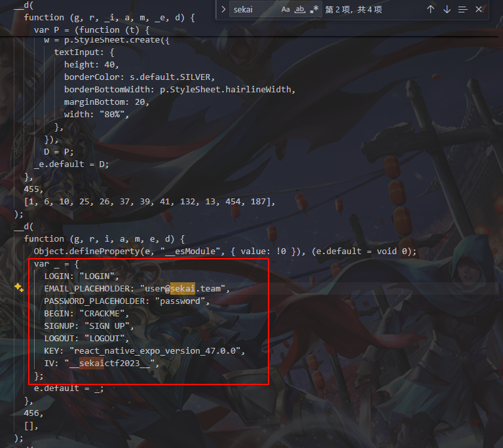
Task: Toggle Find in Selection icon
Action: (x=463, y=10)
